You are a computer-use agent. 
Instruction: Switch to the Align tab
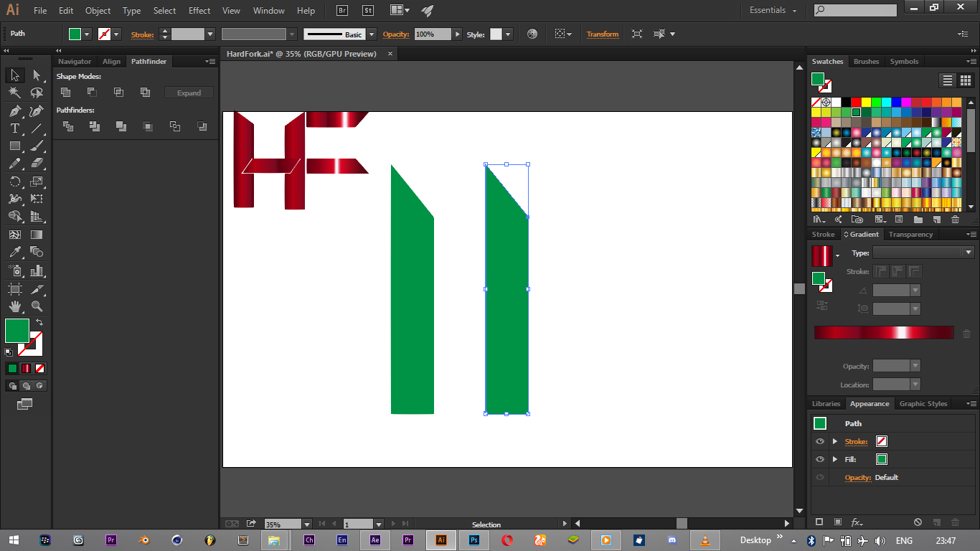tap(111, 62)
